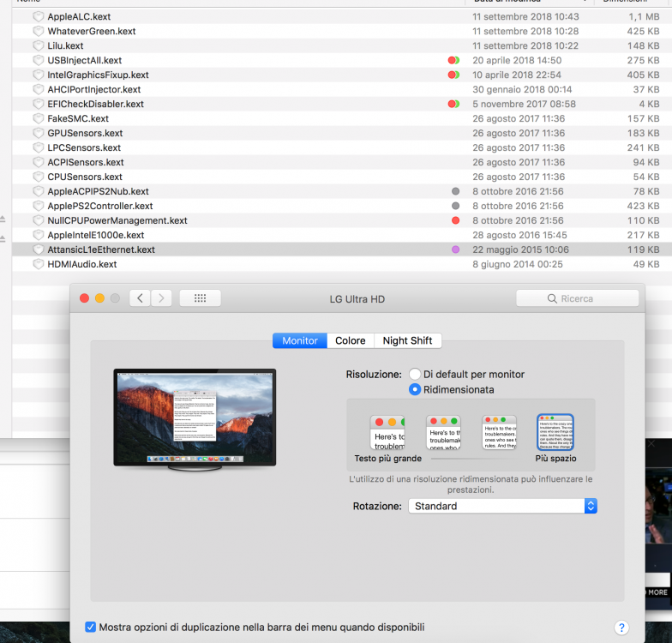This screenshot has height=643, width=672.
Task: Click date '8 giugno 2014 00:25'
Action: pyautogui.click(x=518, y=264)
